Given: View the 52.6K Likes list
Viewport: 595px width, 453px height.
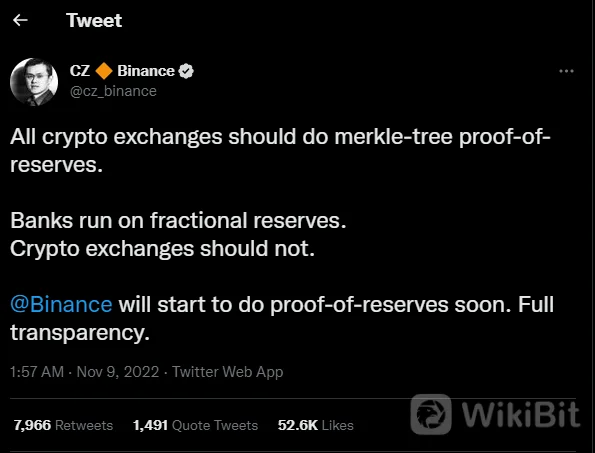Looking at the screenshot, I should tap(316, 425).
